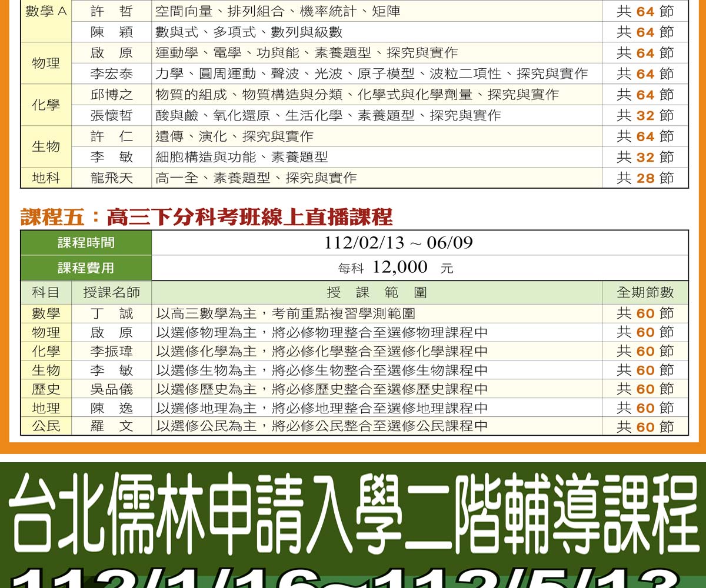Select 啟 原 in the 運動學 row
This screenshot has width=706, height=588.
(112, 53)
